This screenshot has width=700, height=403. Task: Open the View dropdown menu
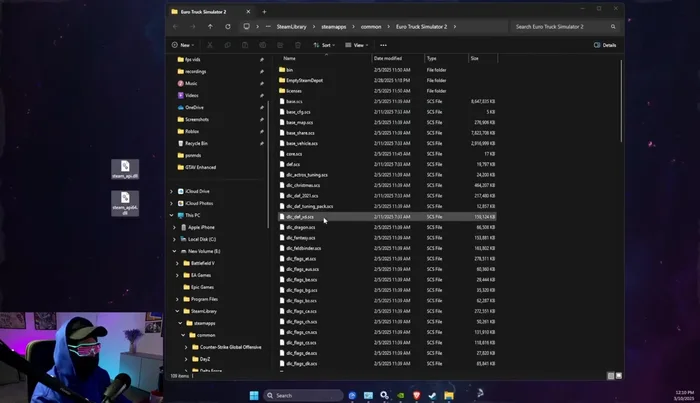point(357,45)
